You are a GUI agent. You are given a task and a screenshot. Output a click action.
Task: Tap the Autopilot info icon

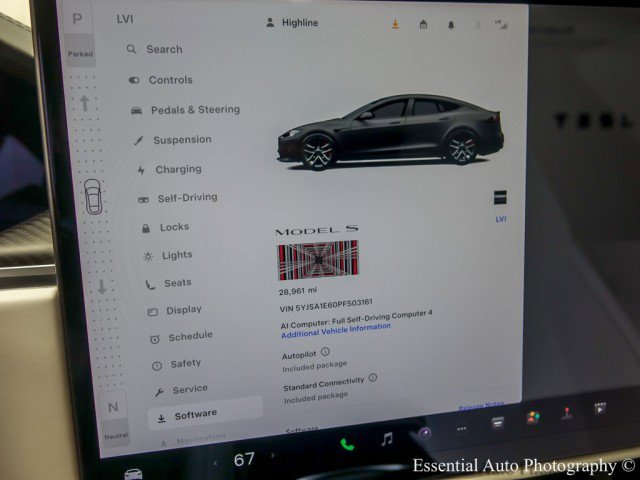tap(325, 351)
